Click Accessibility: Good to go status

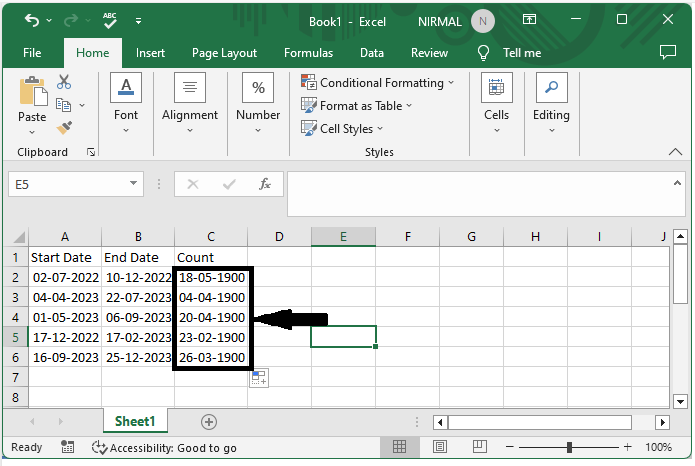click(164, 447)
